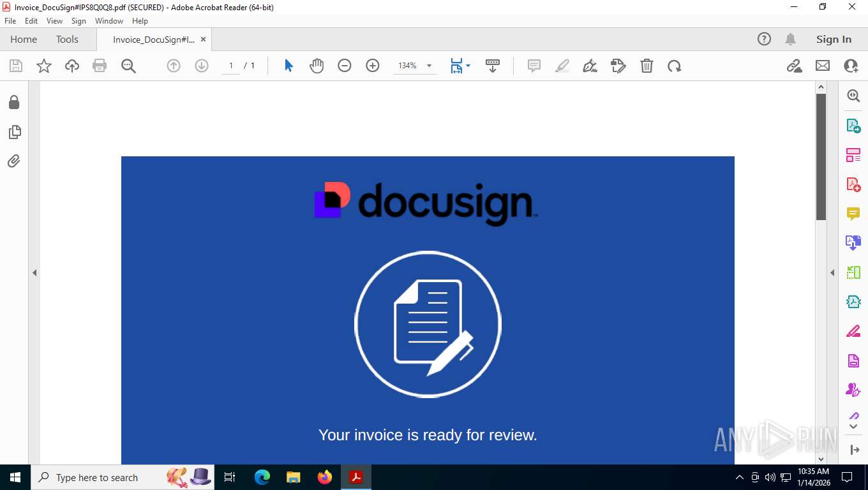Open the Help question mark icon
The image size is (868, 490).
coord(764,40)
